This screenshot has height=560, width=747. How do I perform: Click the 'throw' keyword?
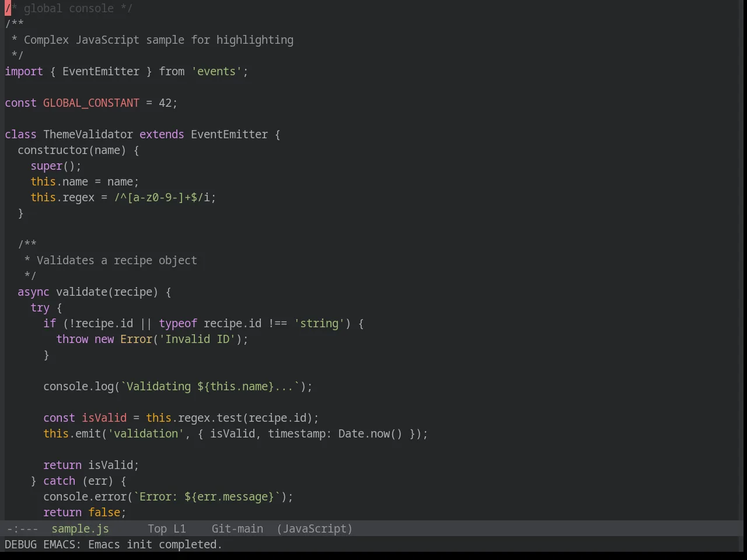pos(72,339)
